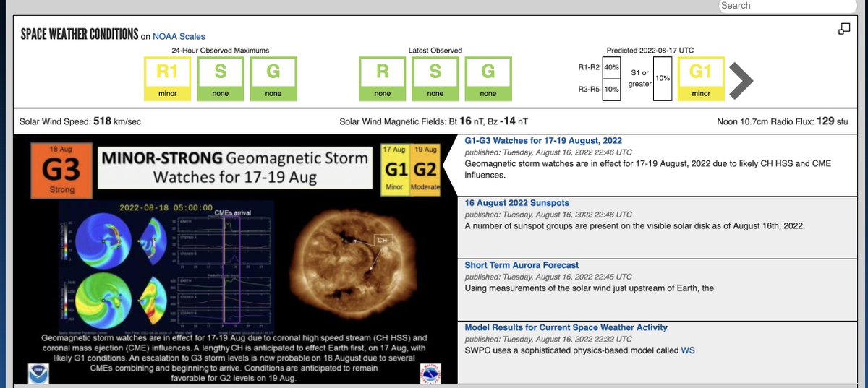
Task: Follow the WS link in model results
Action: (x=688, y=350)
